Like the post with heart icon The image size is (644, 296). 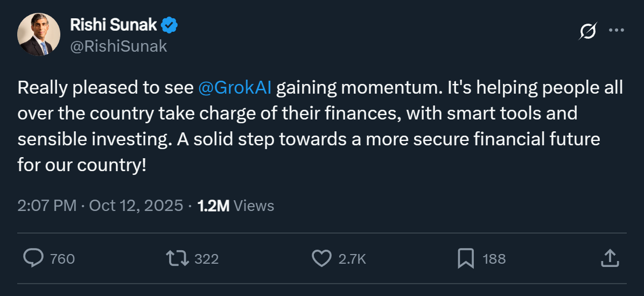[x=321, y=258]
